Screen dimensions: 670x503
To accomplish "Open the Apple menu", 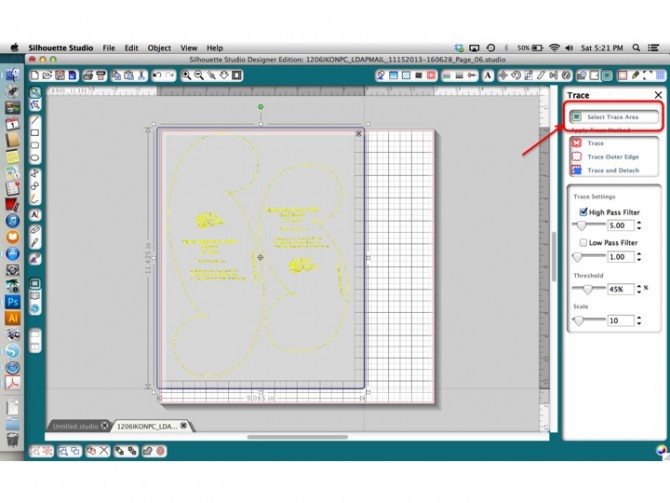I will tap(15, 47).
